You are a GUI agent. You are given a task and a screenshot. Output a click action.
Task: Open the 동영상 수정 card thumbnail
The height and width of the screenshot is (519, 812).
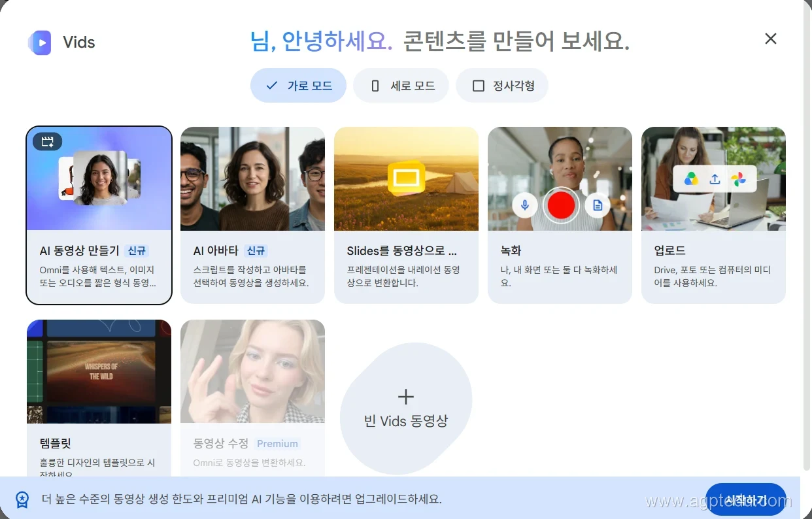pyautogui.click(x=252, y=371)
